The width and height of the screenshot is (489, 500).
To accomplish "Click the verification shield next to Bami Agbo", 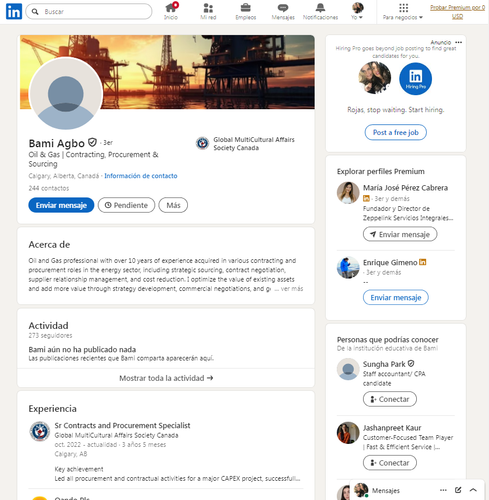I will pyautogui.click(x=92, y=143).
